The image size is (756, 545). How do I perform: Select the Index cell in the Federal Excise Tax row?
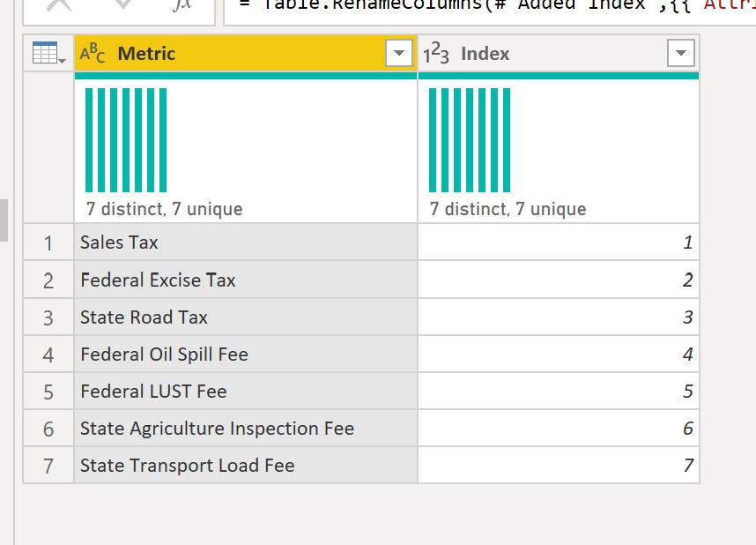(x=559, y=280)
